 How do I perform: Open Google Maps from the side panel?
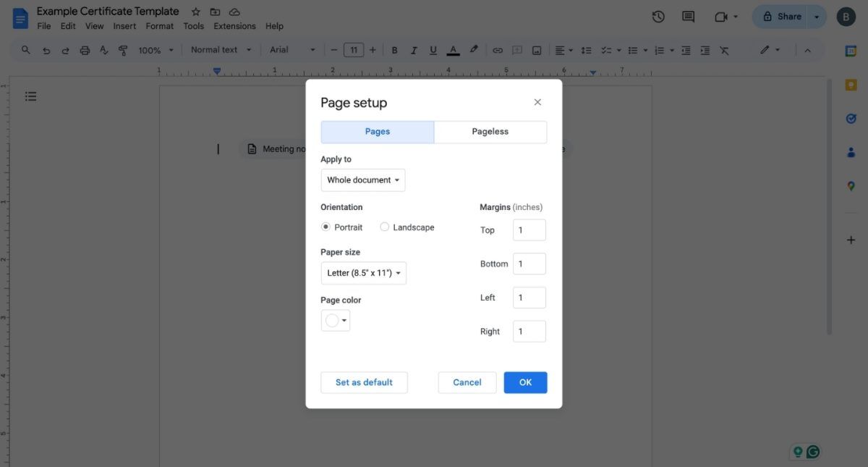coord(851,185)
